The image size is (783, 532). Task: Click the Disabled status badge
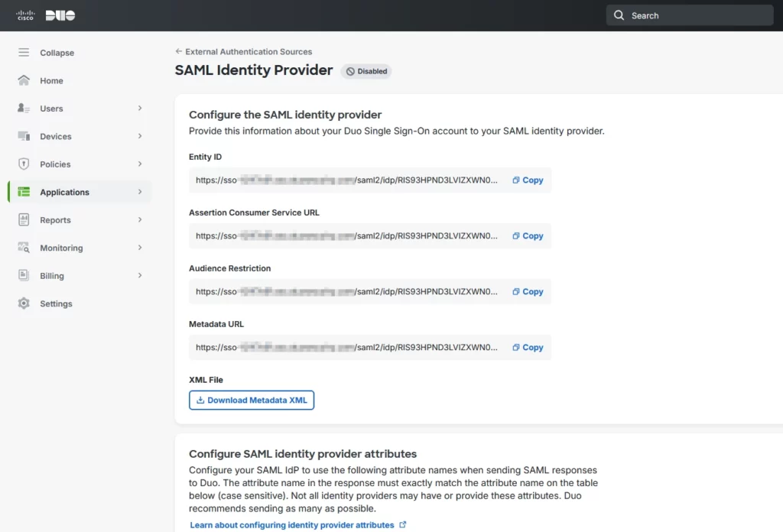(x=366, y=71)
